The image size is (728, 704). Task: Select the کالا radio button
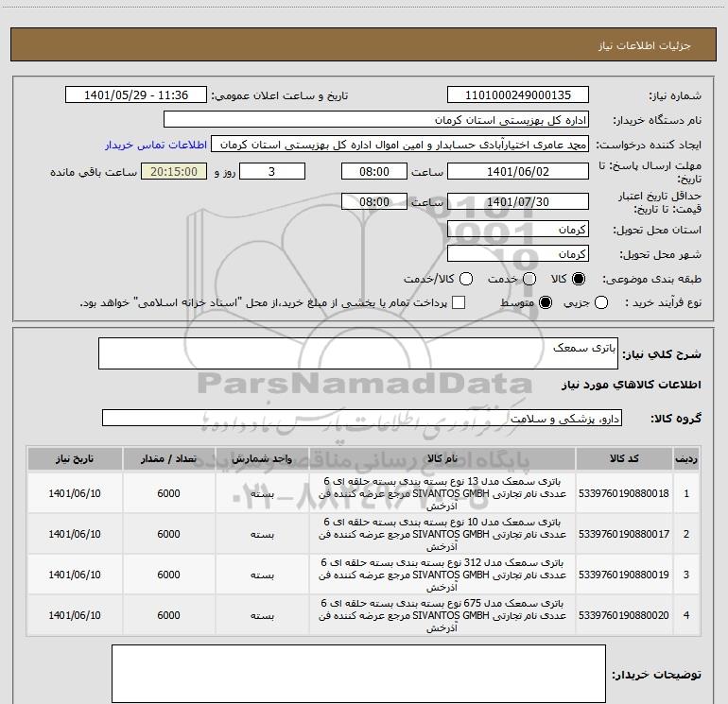(579, 279)
